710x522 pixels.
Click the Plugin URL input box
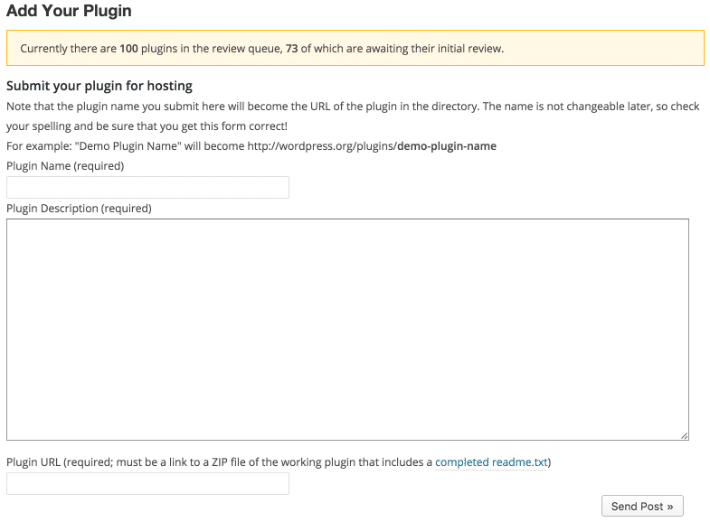(x=148, y=484)
